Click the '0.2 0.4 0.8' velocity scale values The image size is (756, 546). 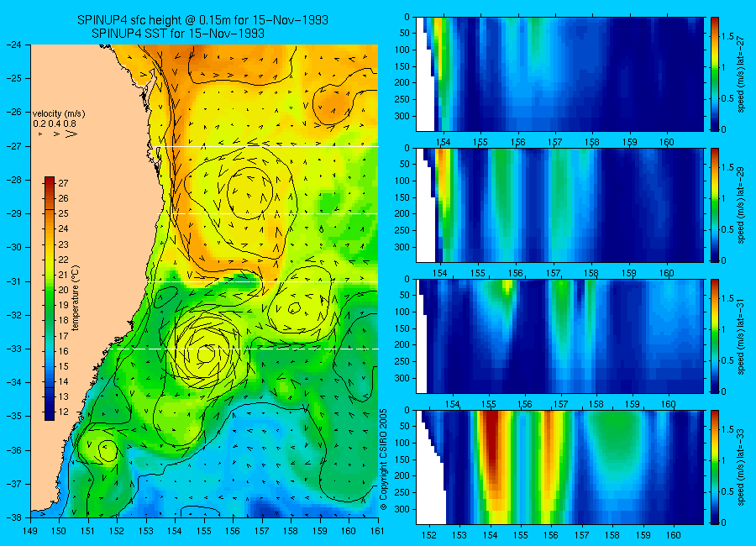click(55, 124)
